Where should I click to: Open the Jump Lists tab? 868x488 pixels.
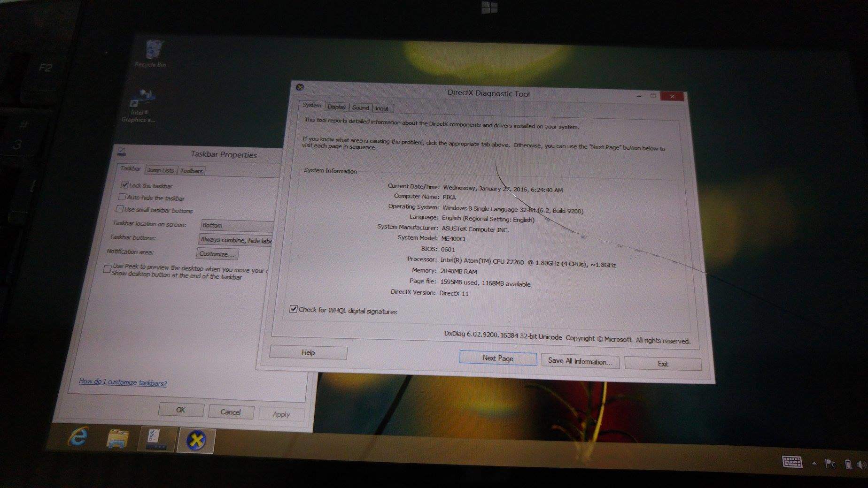pos(160,170)
